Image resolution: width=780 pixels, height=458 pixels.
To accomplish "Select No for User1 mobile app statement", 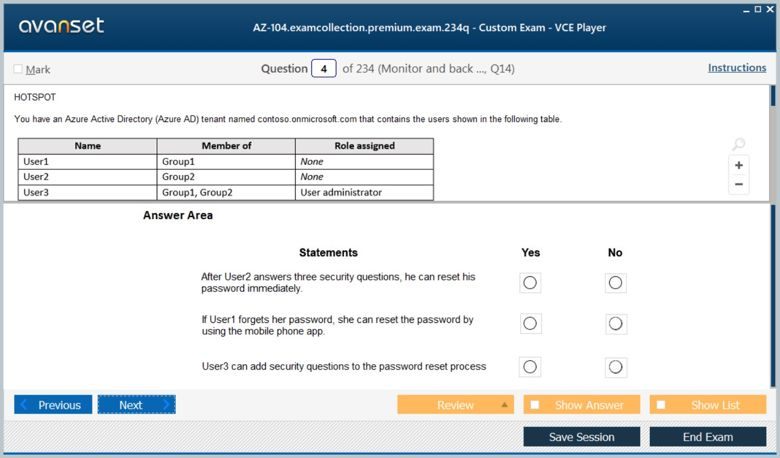I will click(x=615, y=324).
